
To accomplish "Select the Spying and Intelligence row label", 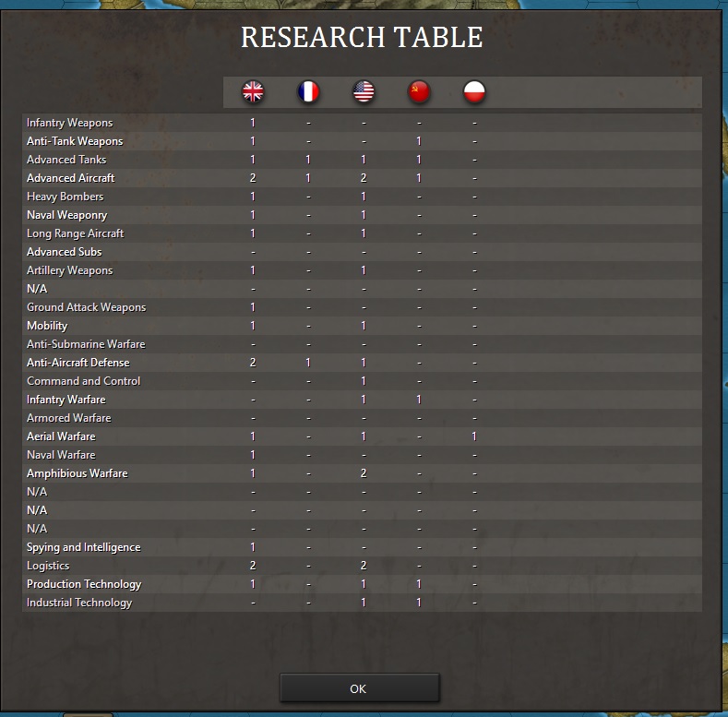I will pyautogui.click(x=84, y=547).
